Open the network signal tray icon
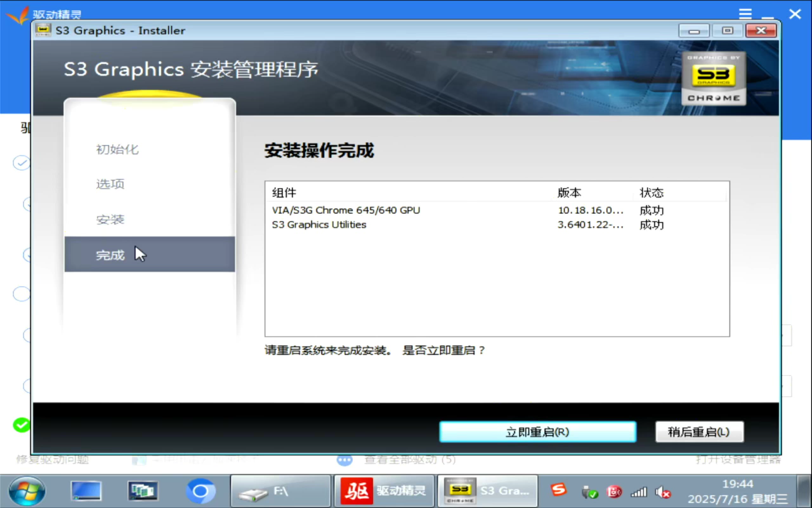Viewport: 812px width, 508px height. click(639, 493)
